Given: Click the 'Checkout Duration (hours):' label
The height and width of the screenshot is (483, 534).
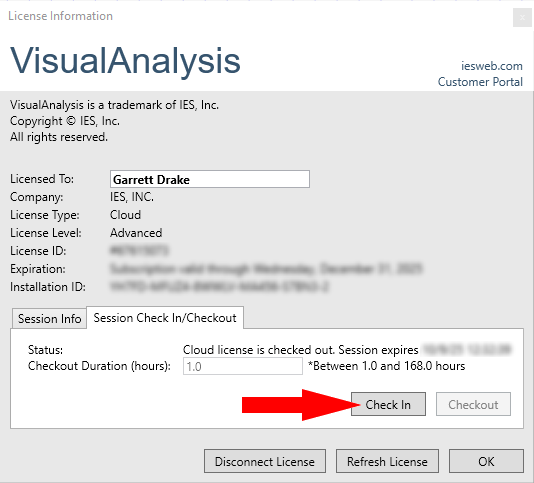Looking at the screenshot, I should pos(99,366).
